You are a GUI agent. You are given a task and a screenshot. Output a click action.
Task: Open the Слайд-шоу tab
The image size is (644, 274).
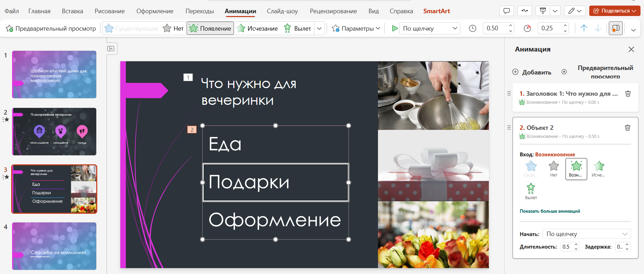click(282, 11)
